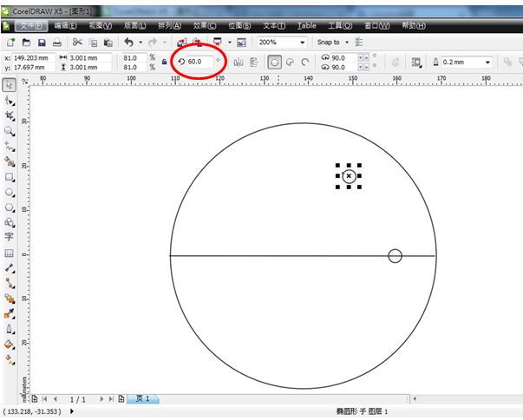Open application launcher dropdown arrow
This screenshot has height=420, width=523.
[230, 43]
